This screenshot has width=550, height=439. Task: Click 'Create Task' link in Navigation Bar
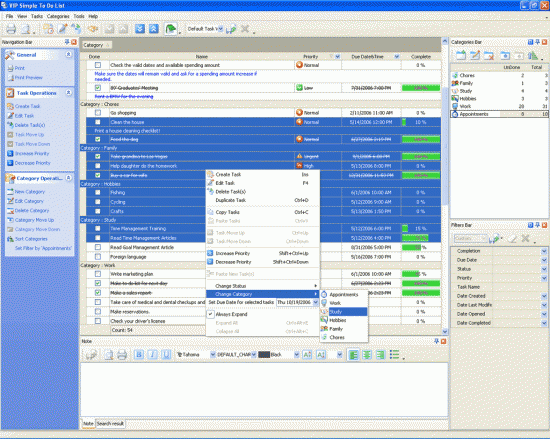click(x=27, y=106)
